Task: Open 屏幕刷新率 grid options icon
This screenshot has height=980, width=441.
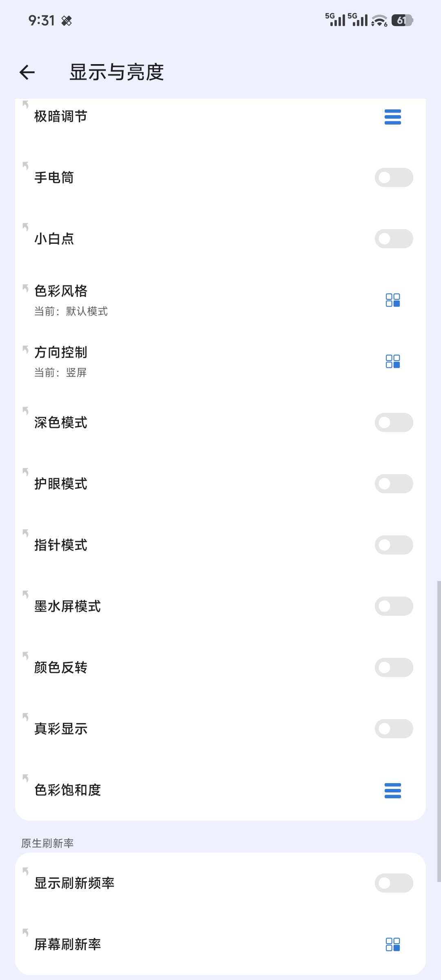Action: [x=392, y=944]
